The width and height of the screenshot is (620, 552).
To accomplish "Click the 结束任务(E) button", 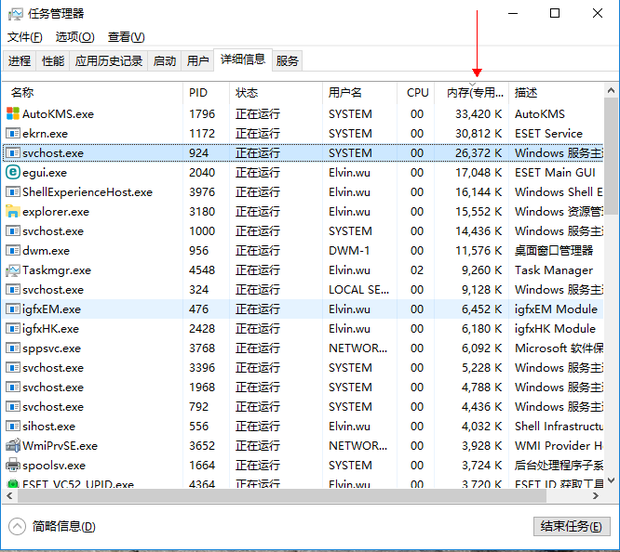I will click(x=571, y=526).
